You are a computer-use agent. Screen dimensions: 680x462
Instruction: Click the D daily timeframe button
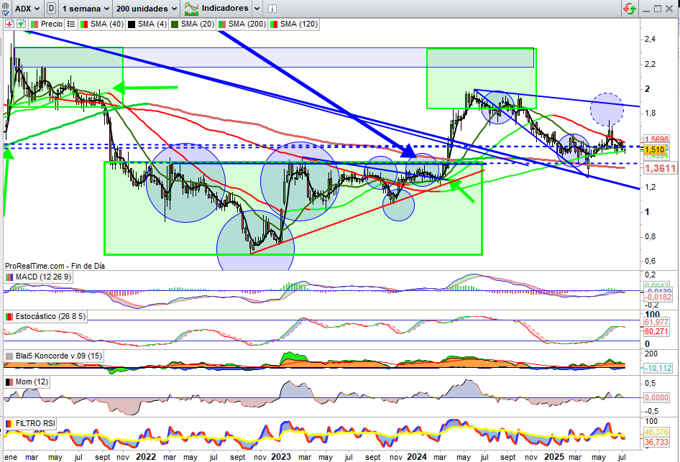point(51,8)
